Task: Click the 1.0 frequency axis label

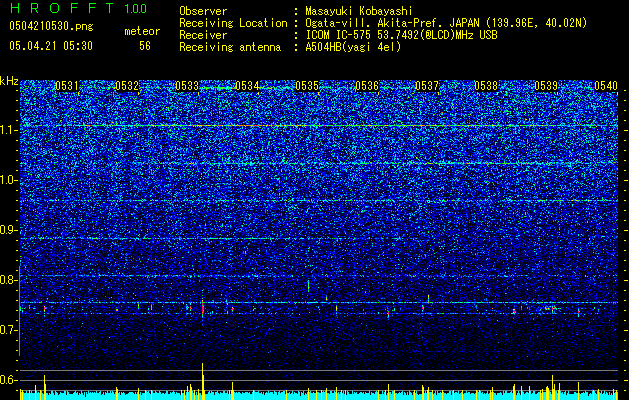Action: [8, 181]
